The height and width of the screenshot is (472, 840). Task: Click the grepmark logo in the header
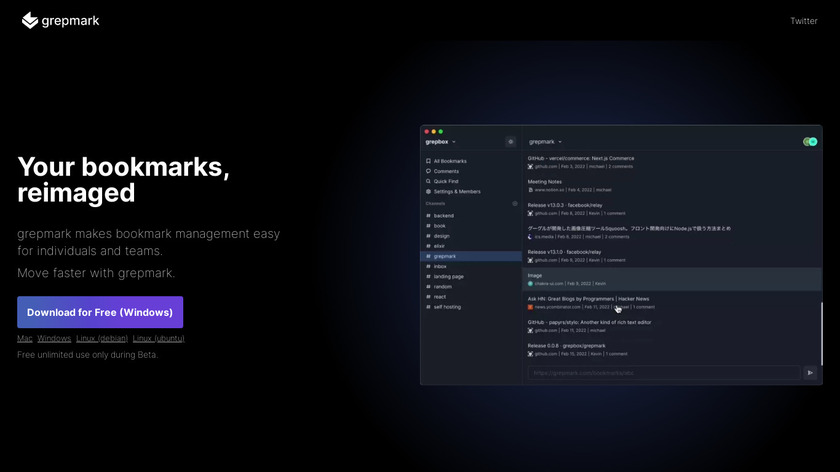(61, 21)
